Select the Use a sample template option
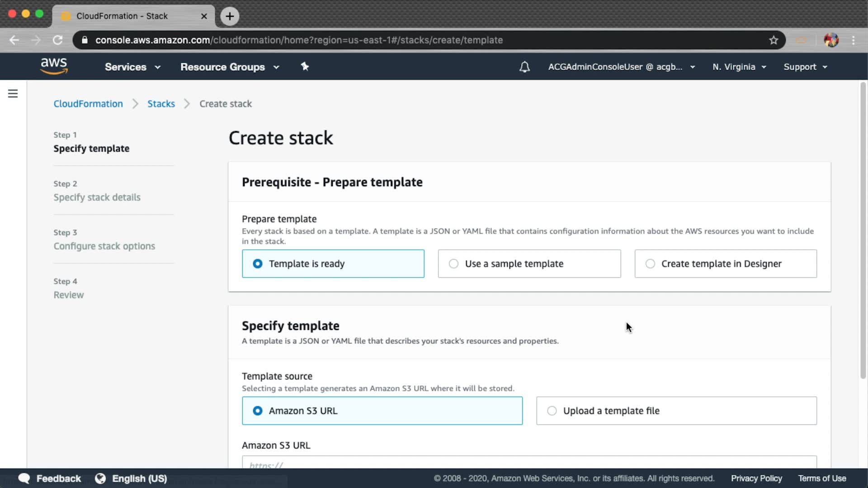Screen dimensions: 868x488 click(529, 263)
